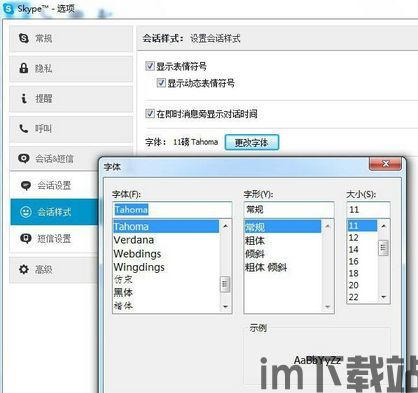This screenshot has width=418, height=393.
Task: Select size 14 in the size list
Action: (362, 249)
